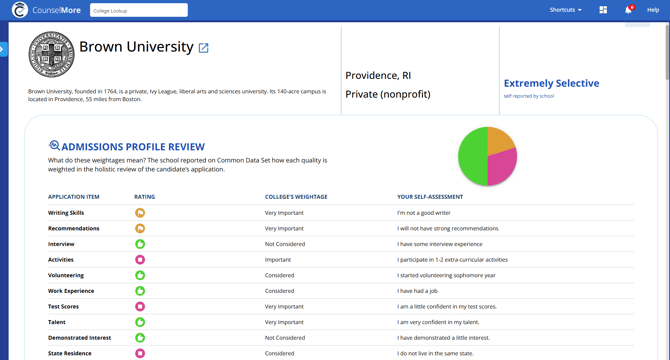Open the notifications bell

tap(628, 10)
